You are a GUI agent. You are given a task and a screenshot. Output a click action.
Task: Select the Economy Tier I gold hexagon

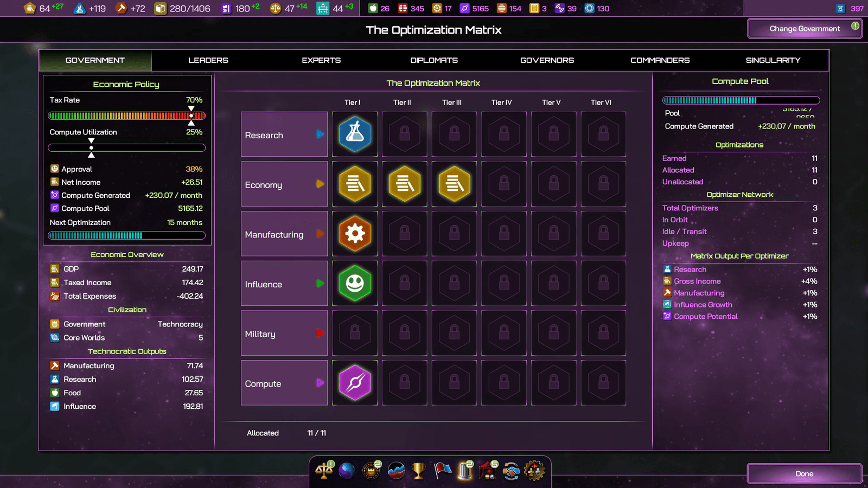tap(355, 184)
